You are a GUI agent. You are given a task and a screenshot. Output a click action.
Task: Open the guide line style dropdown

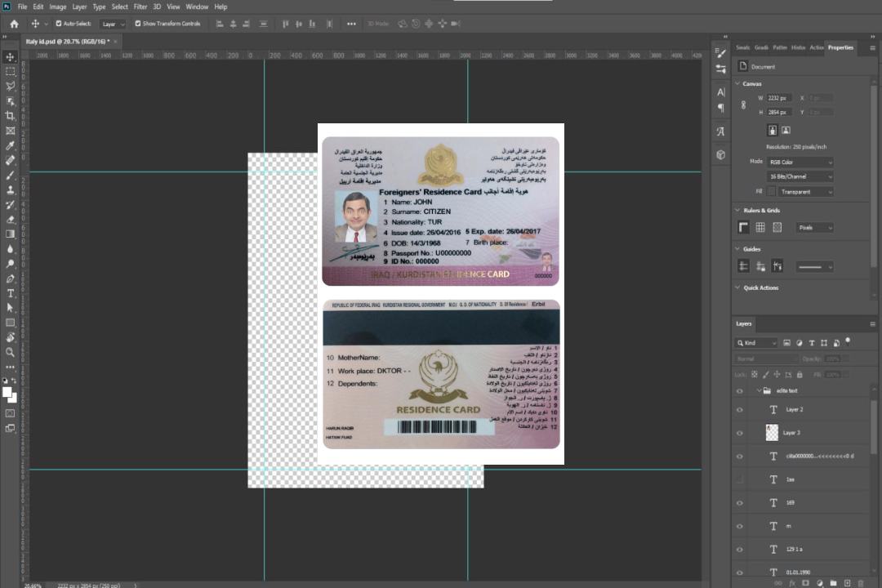814,267
